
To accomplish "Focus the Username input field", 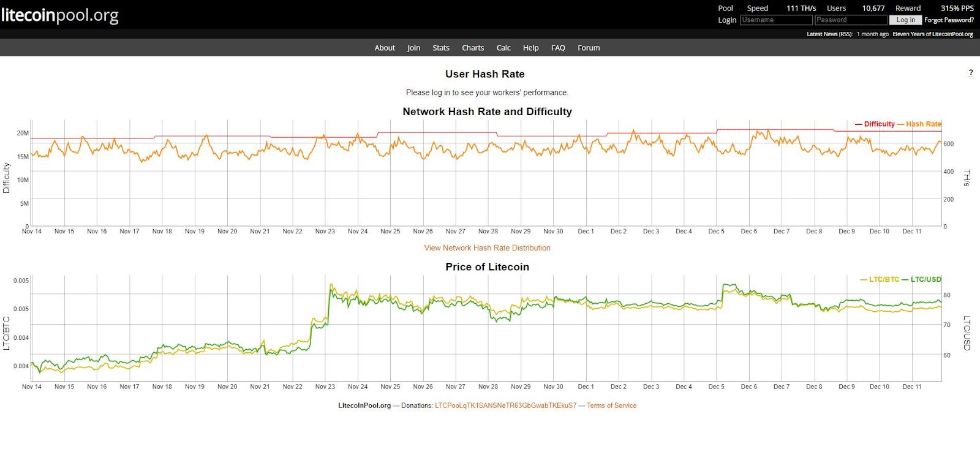I will pyautogui.click(x=776, y=20).
